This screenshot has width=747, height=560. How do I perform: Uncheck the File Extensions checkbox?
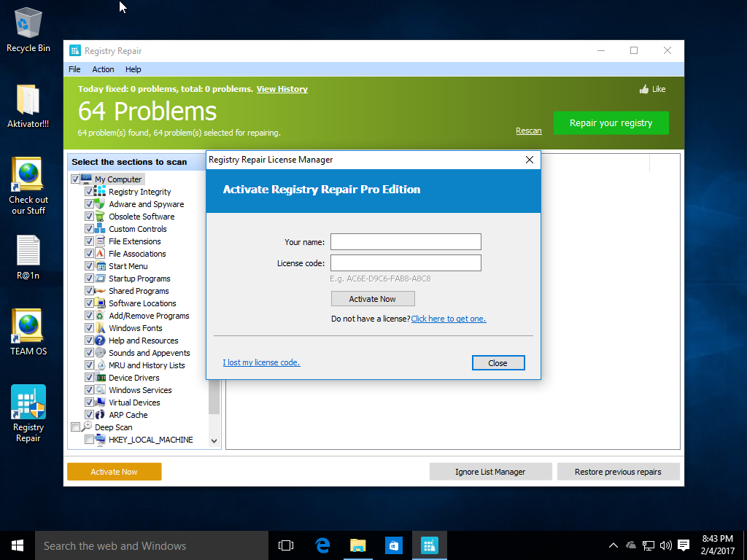(x=89, y=241)
